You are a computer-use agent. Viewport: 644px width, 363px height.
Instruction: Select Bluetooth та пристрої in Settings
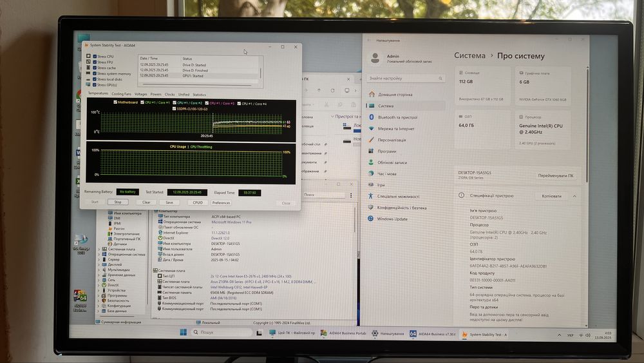[397, 117]
